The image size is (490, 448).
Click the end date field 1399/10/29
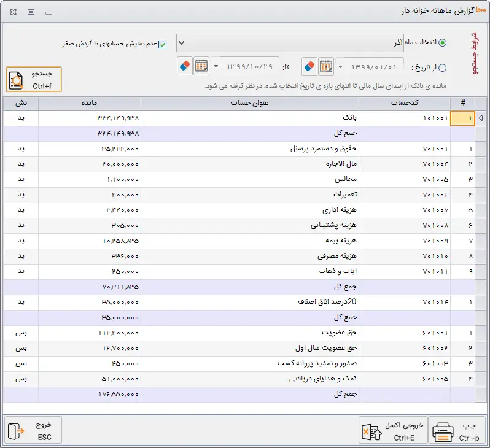pos(249,66)
